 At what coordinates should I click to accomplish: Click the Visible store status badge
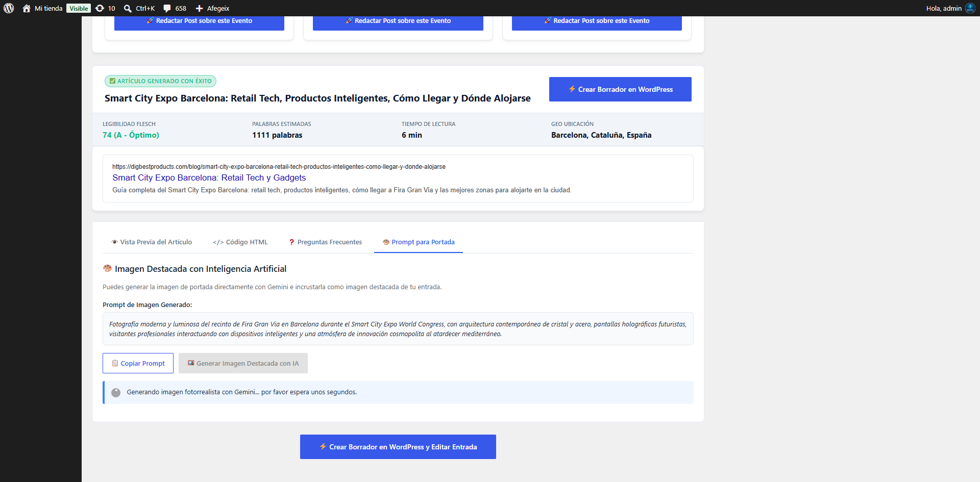coord(79,8)
